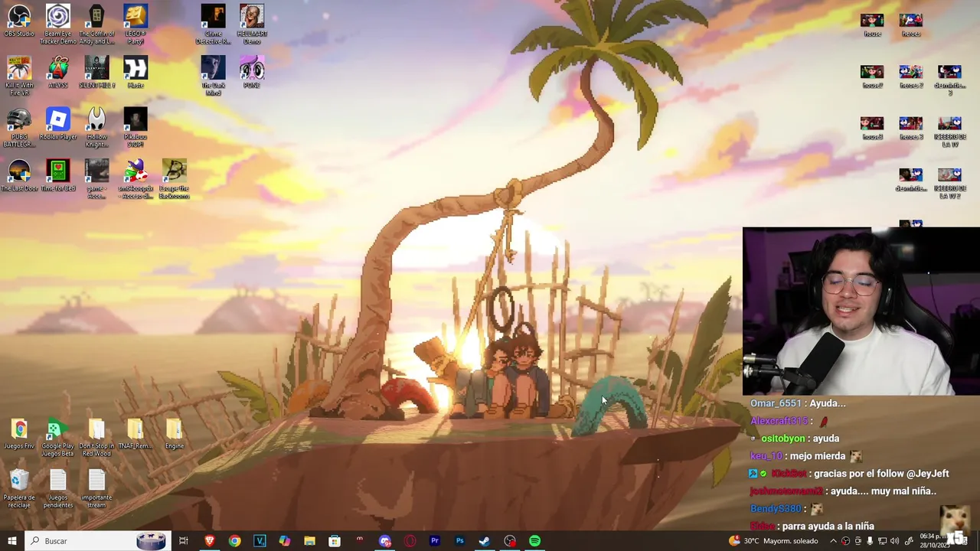The width and height of the screenshot is (980, 551).
Task: Open the importante stream text file
Action: point(96,489)
